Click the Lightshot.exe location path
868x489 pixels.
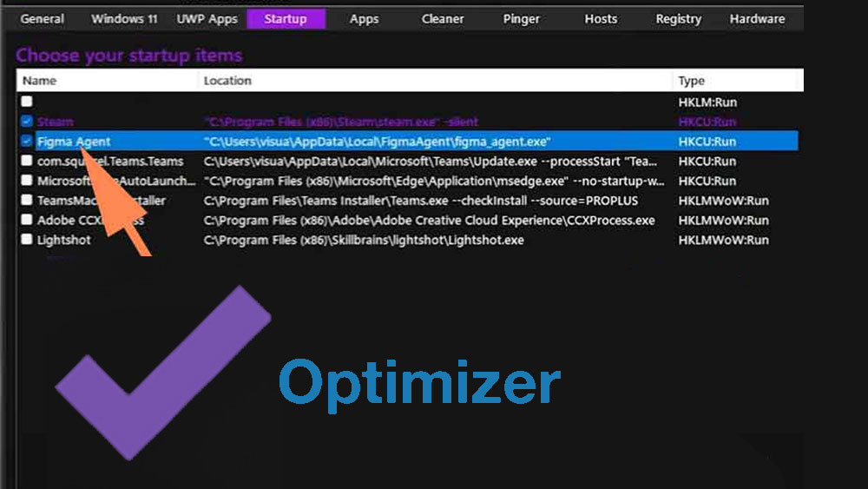click(x=364, y=240)
